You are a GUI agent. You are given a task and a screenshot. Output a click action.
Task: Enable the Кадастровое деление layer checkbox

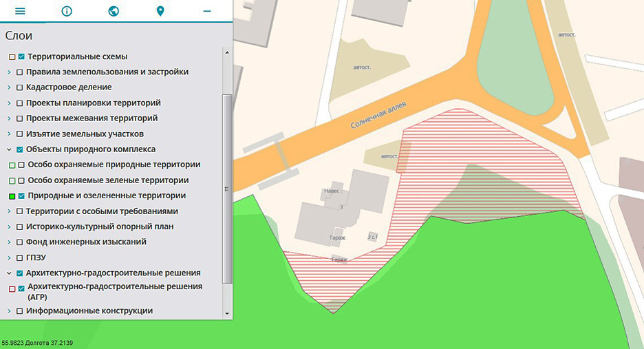pyautogui.click(x=20, y=87)
